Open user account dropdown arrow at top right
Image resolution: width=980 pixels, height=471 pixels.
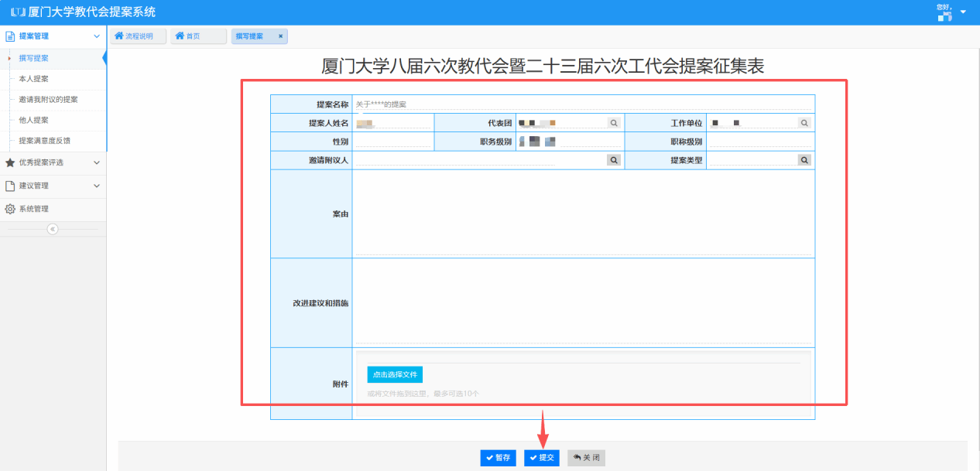tap(963, 12)
